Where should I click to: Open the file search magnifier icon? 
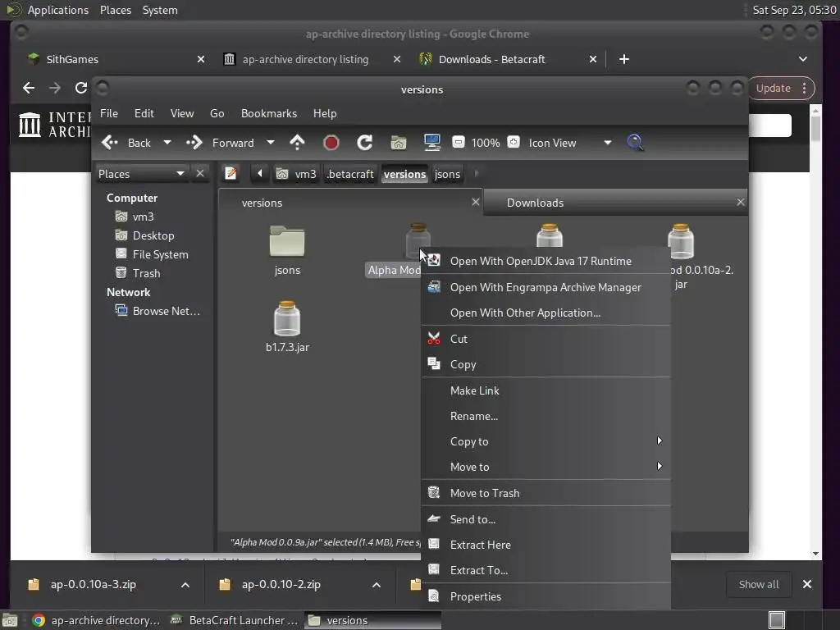[635, 143]
